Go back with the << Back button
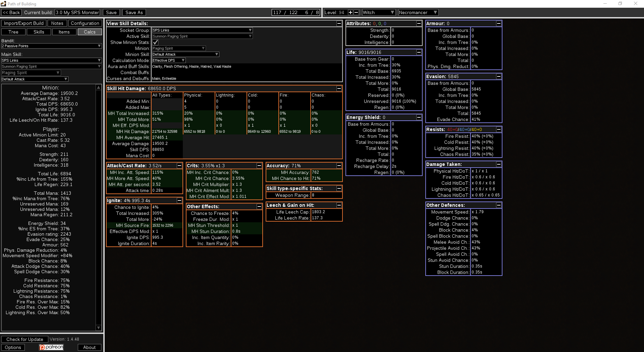The height and width of the screenshot is (352, 644). [11, 12]
